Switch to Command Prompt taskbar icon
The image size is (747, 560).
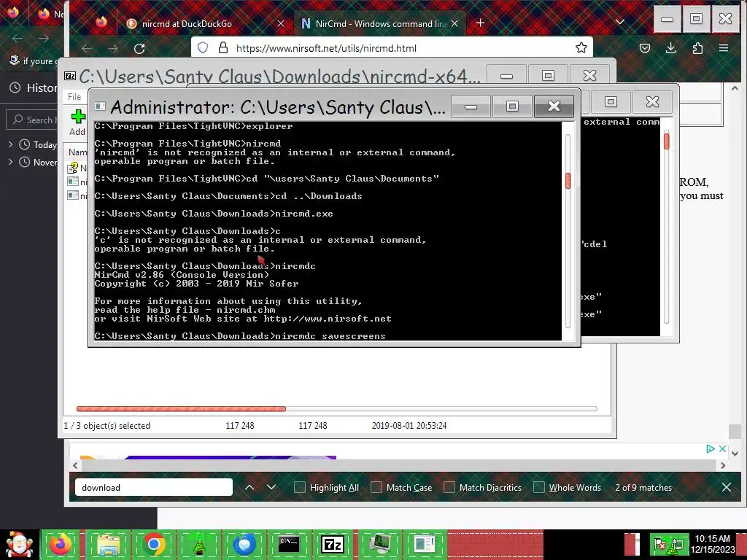[x=289, y=544]
